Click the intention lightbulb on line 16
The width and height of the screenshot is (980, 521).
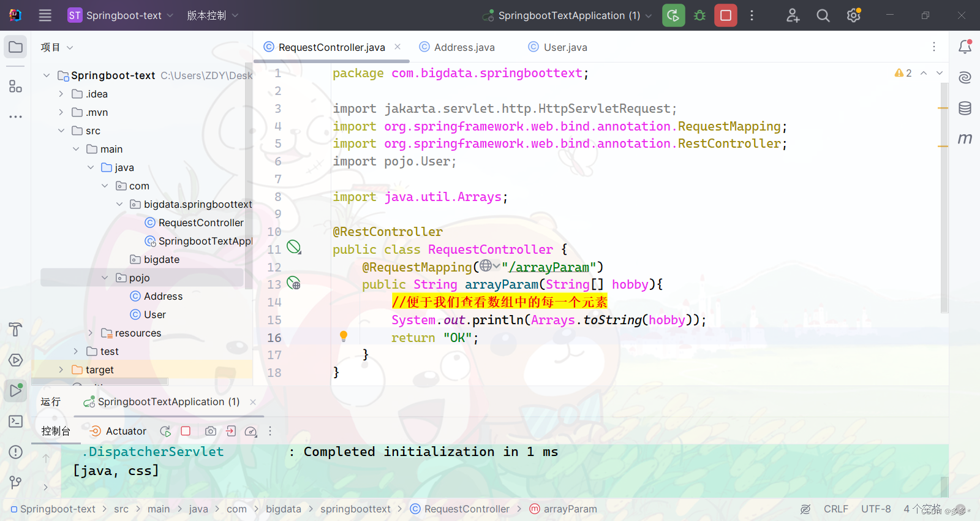click(344, 336)
